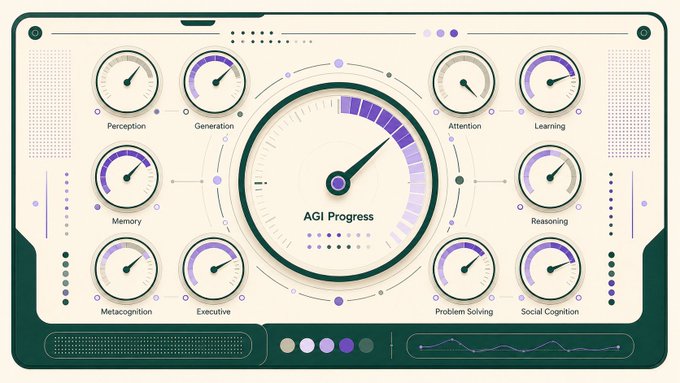Click the 'AGI Progress' label

click(338, 216)
